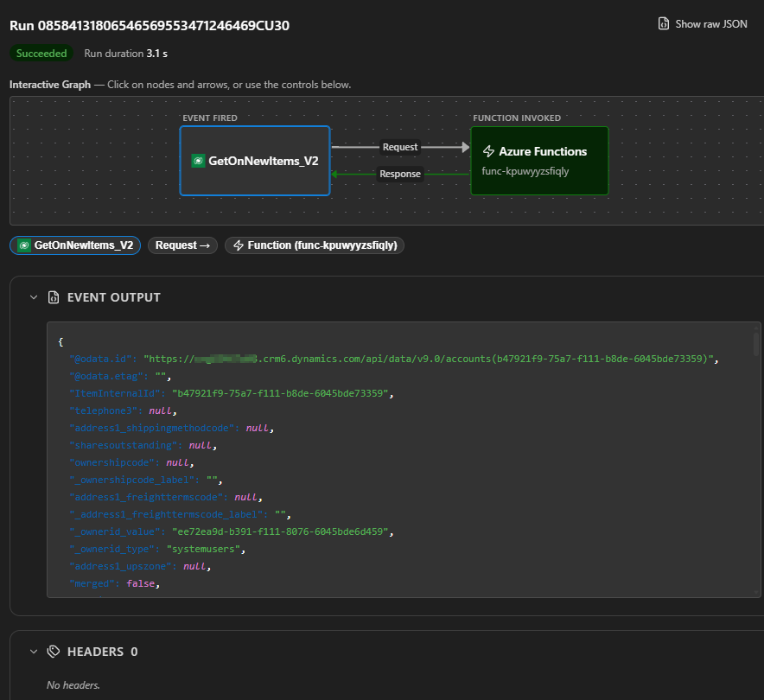Screen dimensions: 764x700
Task: Switch to the GetOnNewItems_V2 pill tab
Action: 75,245
